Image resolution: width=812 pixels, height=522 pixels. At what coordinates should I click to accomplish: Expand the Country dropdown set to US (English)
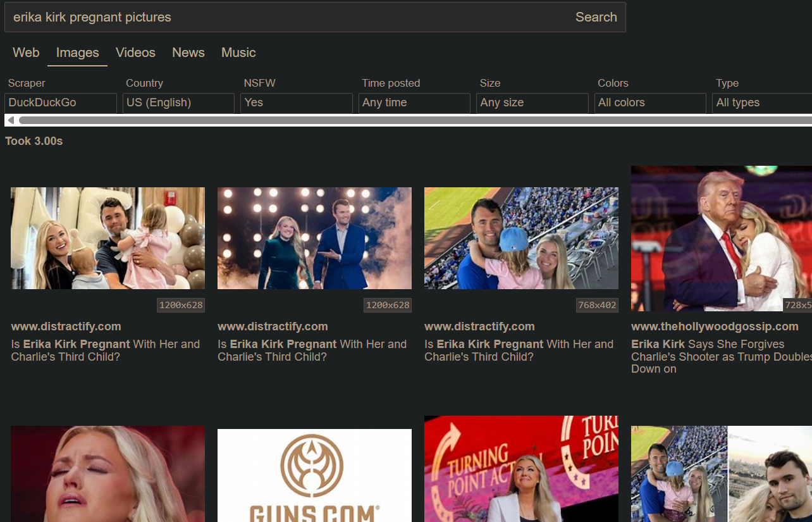tap(178, 103)
